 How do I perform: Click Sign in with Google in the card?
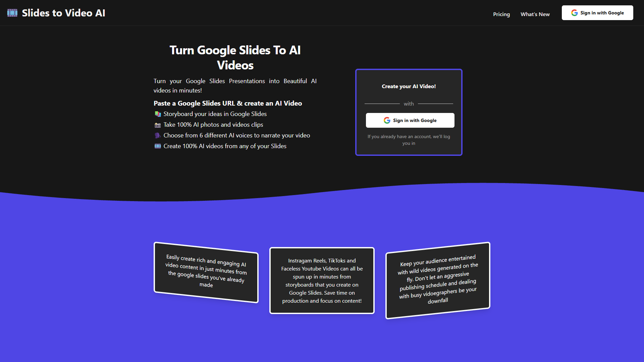click(410, 120)
